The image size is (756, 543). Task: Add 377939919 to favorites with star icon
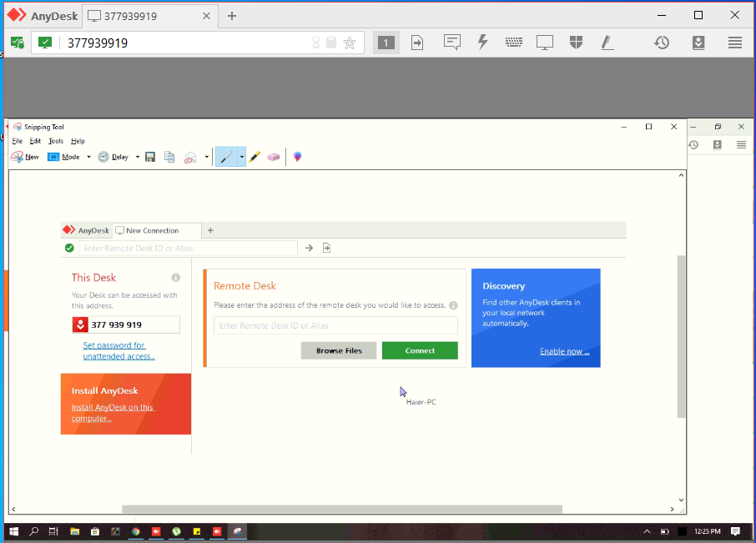(x=350, y=43)
